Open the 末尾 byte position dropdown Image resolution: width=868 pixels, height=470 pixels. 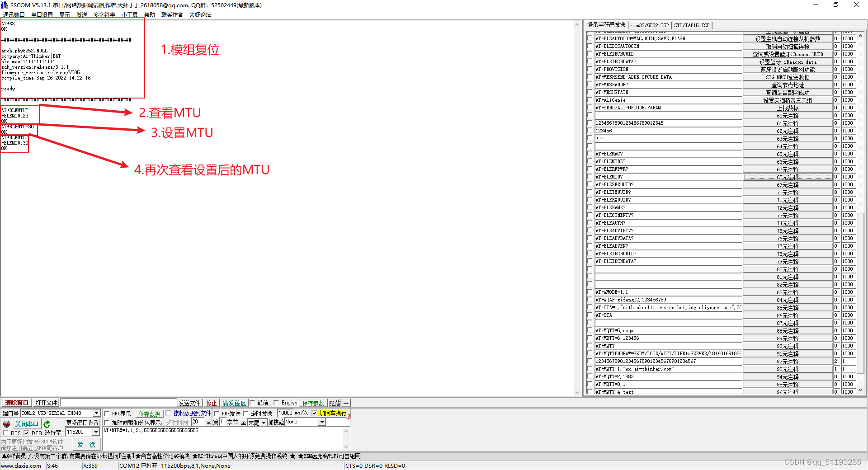click(264, 423)
